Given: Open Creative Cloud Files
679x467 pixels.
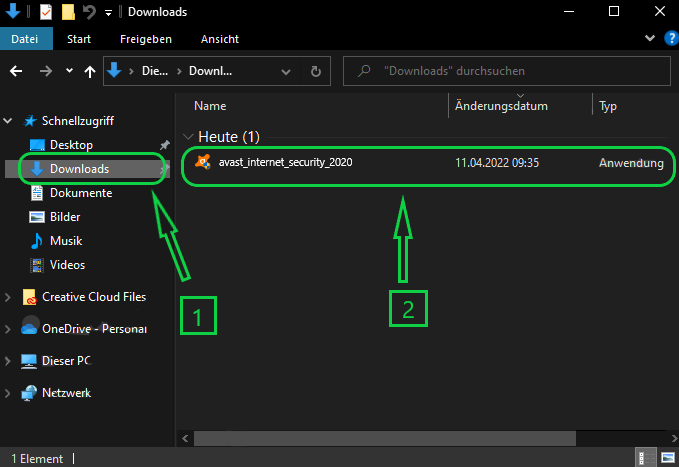Looking at the screenshot, I should click(94, 297).
